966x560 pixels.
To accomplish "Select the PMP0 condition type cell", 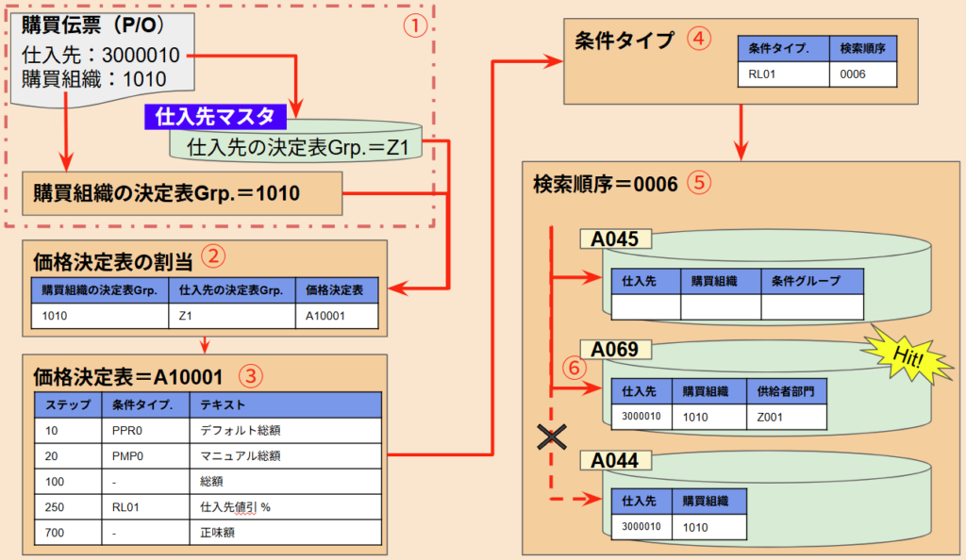I will click(x=145, y=456).
